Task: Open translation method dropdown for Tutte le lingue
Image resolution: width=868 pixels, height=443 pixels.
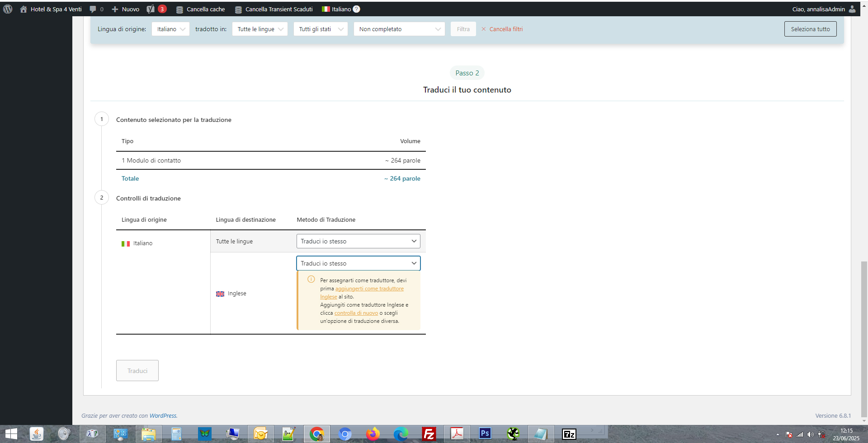Action: tap(358, 241)
